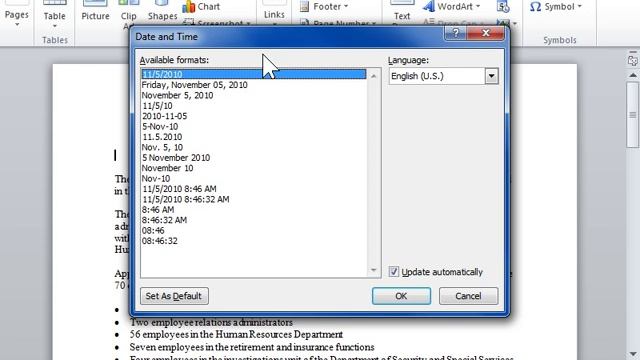Choose the 'Nov. 5, 10' format

(x=162, y=147)
